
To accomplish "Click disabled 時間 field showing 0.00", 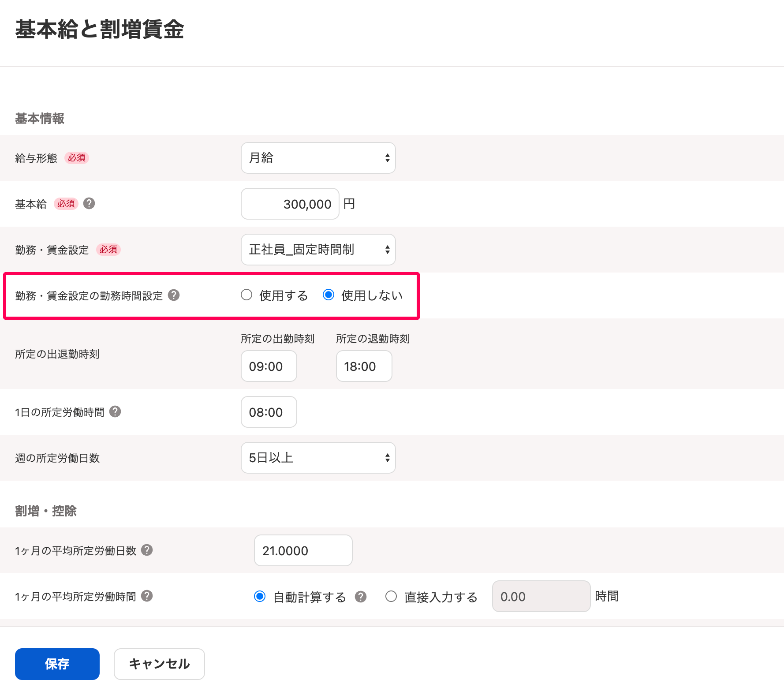I will pos(541,596).
